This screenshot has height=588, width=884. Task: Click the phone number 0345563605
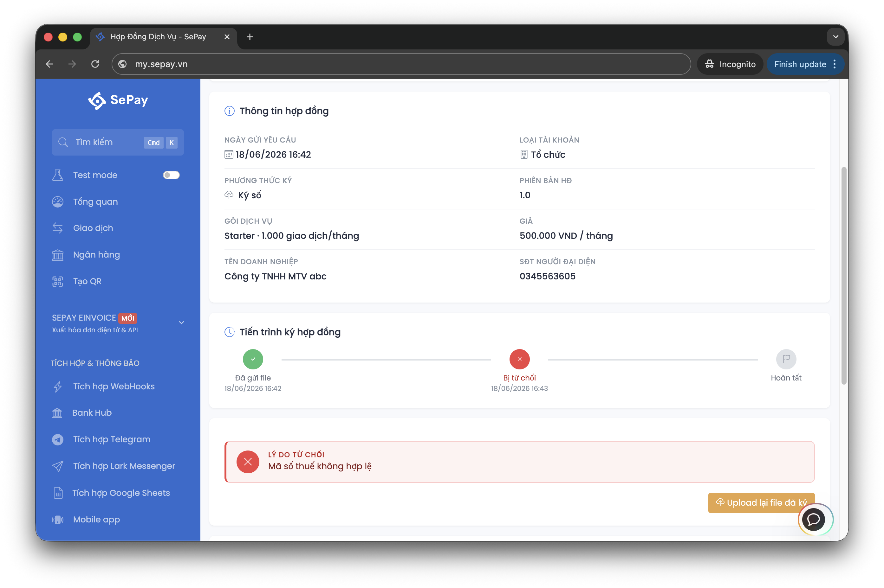tap(548, 276)
